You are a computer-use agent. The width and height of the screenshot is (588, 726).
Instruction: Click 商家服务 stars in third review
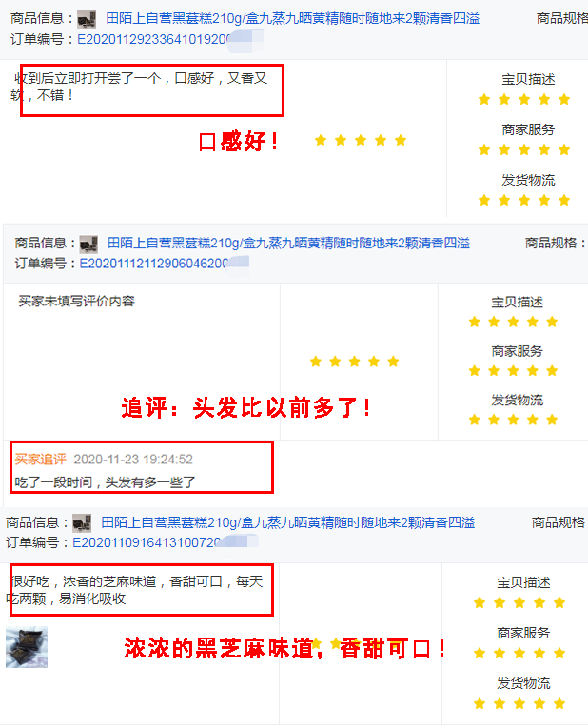pos(519,654)
